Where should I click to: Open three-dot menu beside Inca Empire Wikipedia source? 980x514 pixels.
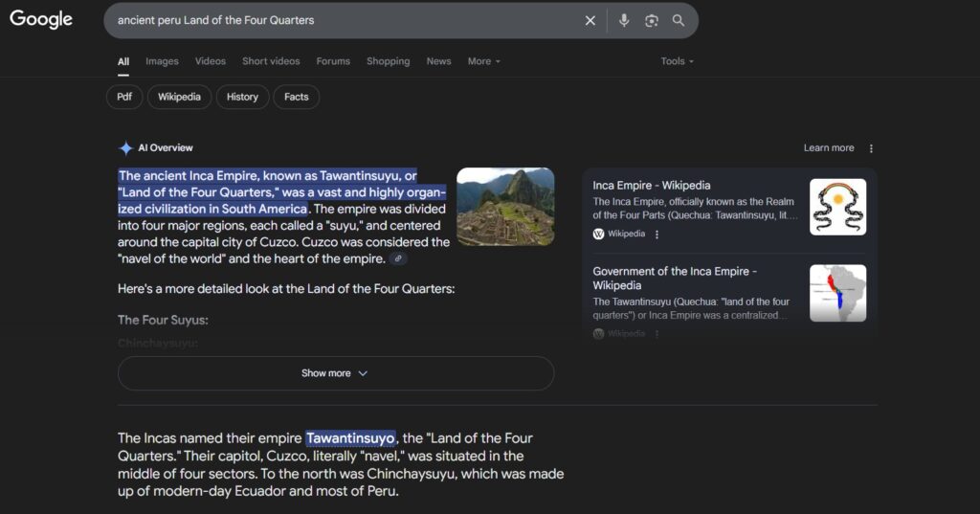(657, 234)
